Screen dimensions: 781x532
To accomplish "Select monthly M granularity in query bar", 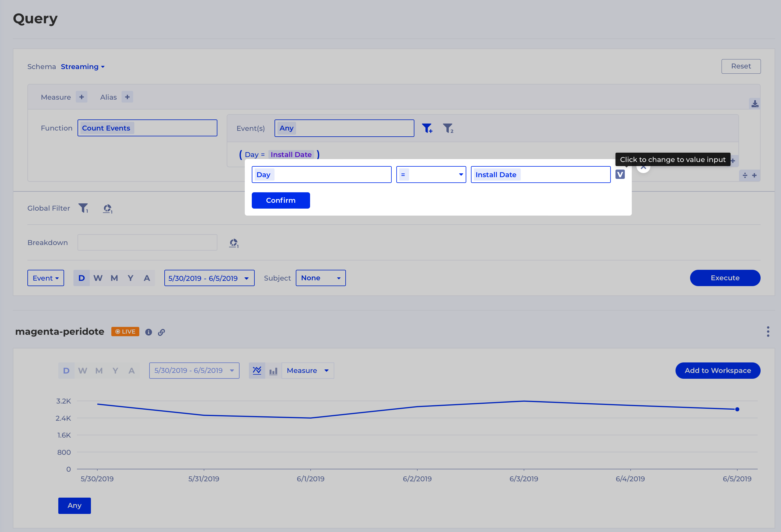I will point(114,278).
